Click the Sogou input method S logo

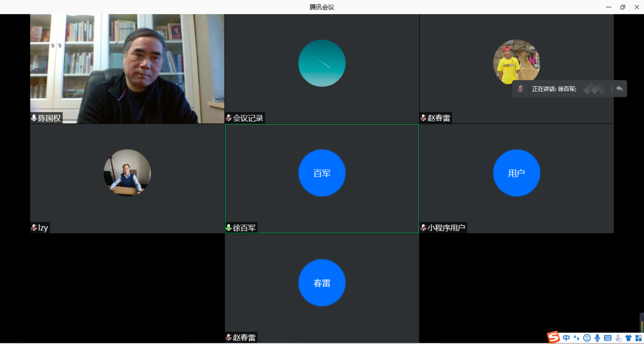(553, 337)
